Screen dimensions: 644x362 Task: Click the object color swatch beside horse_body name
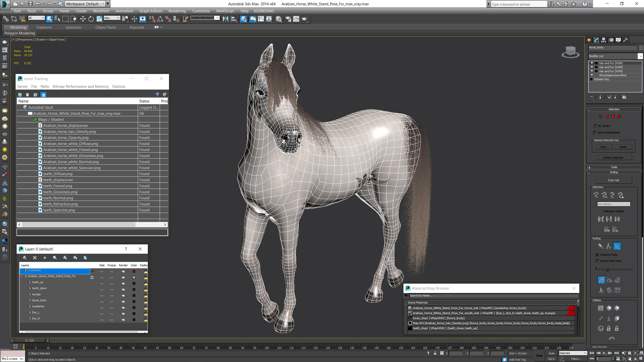(641, 48)
